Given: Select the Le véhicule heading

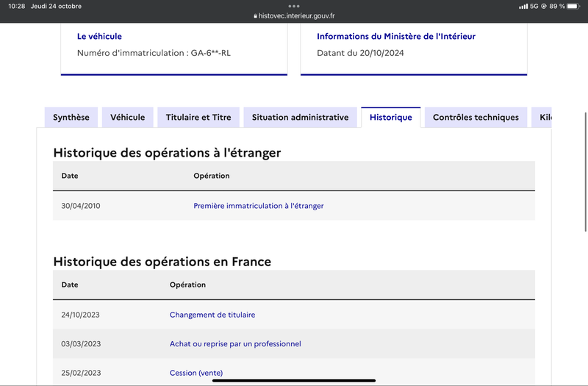Looking at the screenshot, I should (x=99, y=36).
